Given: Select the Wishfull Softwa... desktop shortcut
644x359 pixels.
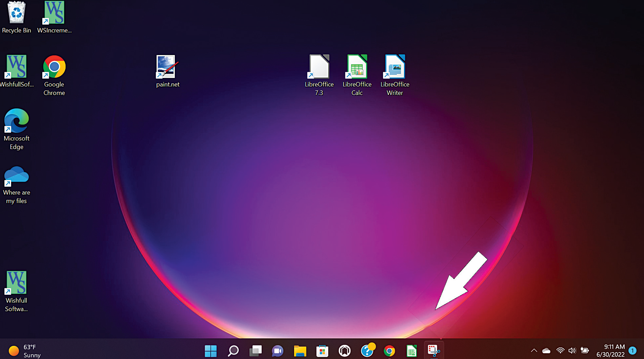Looking at the screenshot, I should [x=16, y=292].
